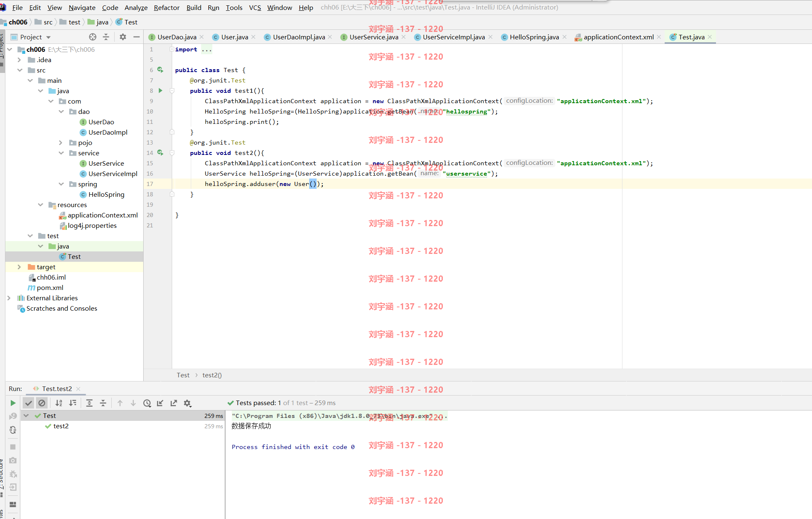This screenshot has width=812, height=519.
Task: Sort test results by duration
Action: (x=73, y=403)
